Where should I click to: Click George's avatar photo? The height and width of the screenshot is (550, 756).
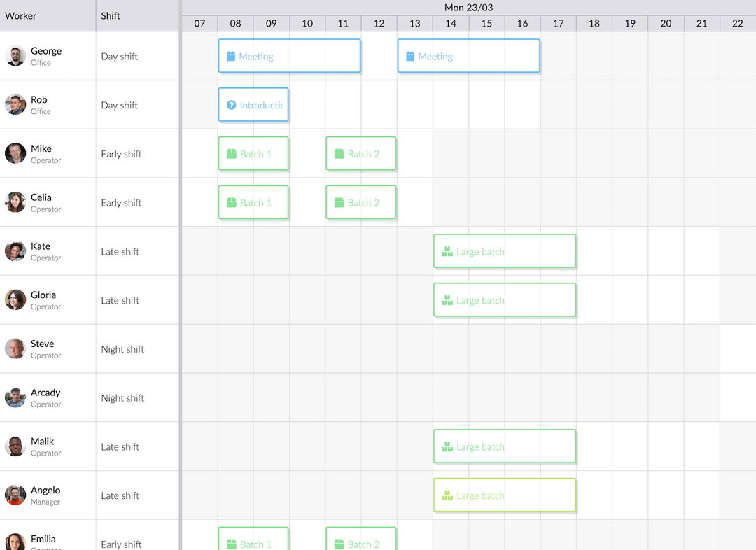coord(15,55)
